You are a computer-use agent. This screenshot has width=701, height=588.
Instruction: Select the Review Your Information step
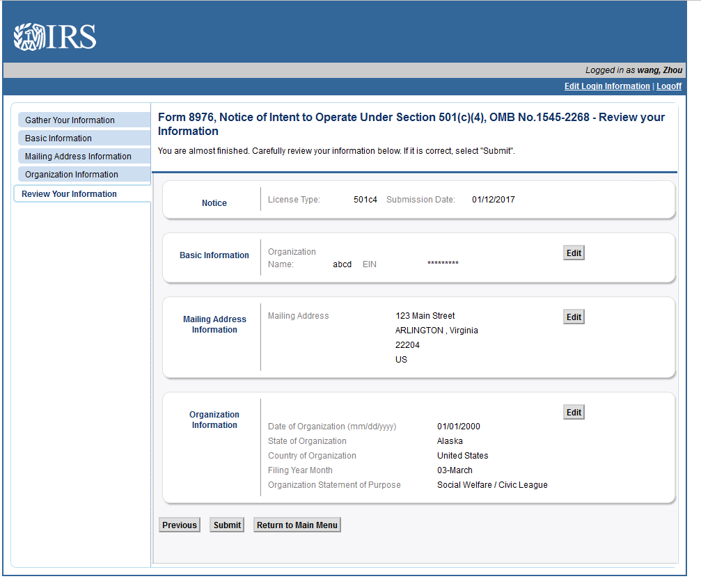82,194
